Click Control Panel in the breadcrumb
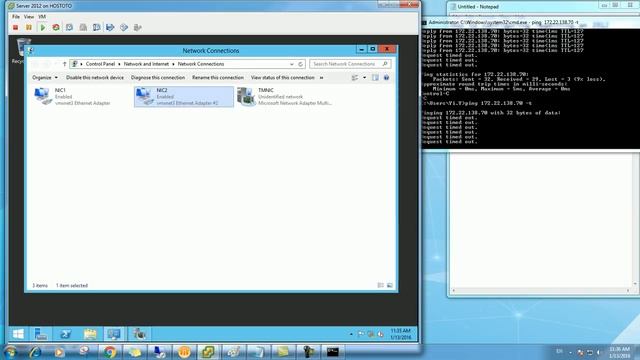 [100, 64]
